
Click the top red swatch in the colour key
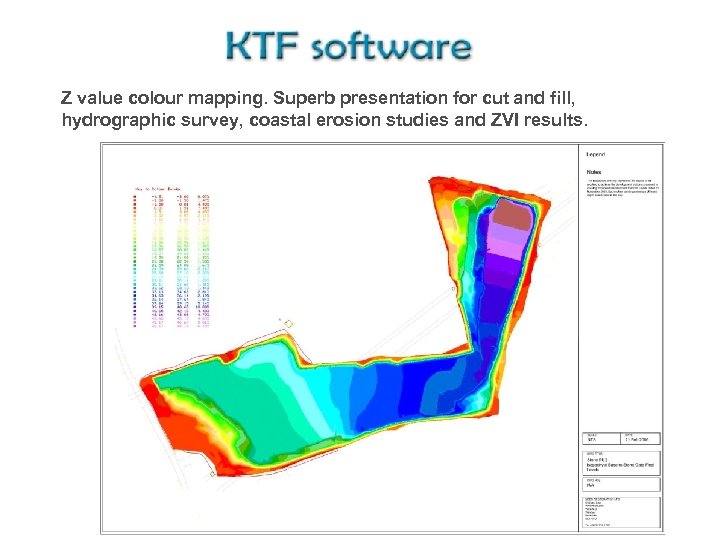pyautogui.click(x=135, y=197)
